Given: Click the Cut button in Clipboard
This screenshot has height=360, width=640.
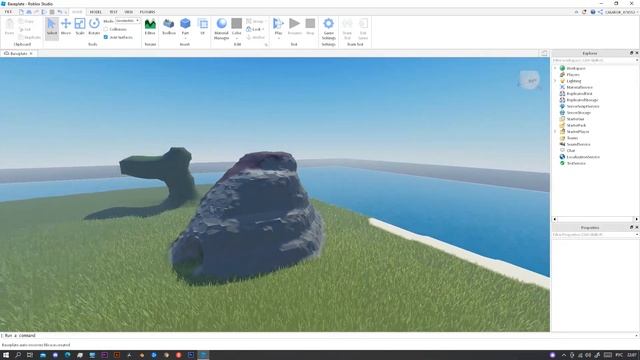Looking at the screenshot, I should [25, 29].
